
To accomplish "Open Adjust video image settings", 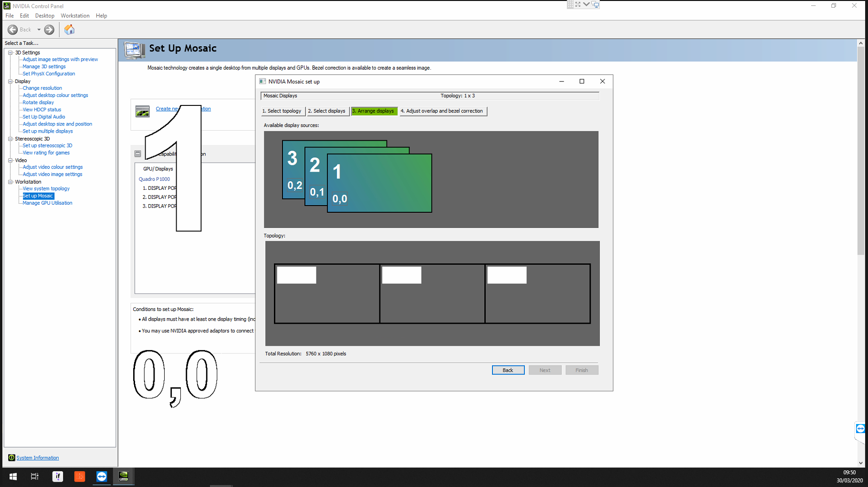I will pos(52,174).
